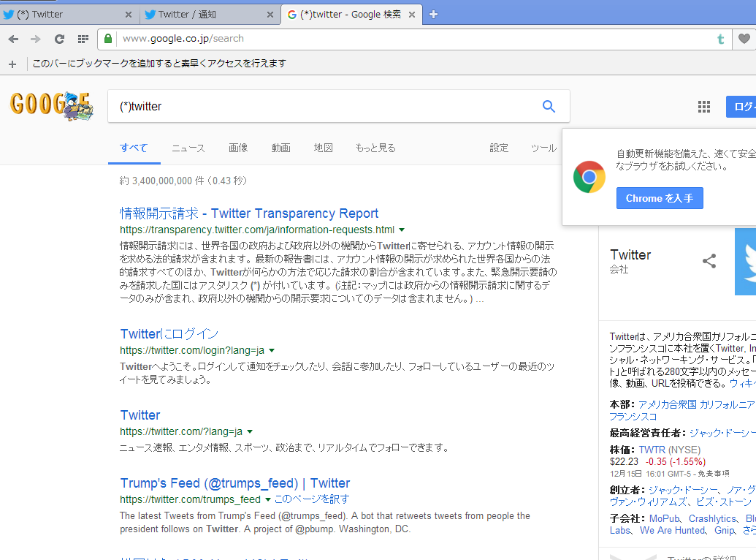Open a new tab with plus button
This screenshot has width=756, height=560.
coord(433,15)
